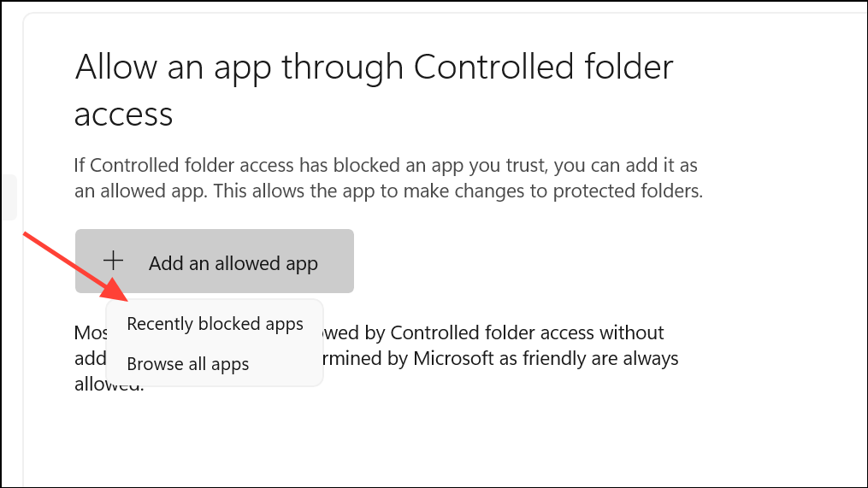Click the partially hidden word "Most"
Image resolution: width=868 pixels, height=488 pixels.
90,332
